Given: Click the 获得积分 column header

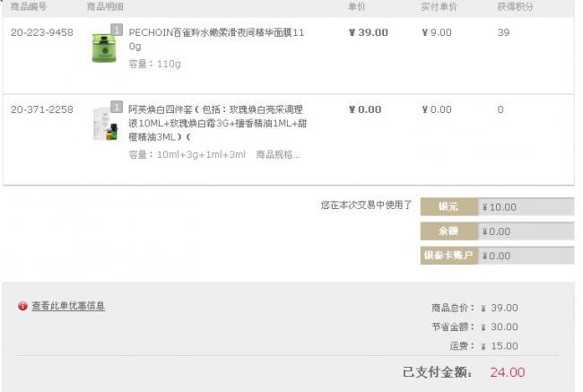Looking at the screenshot, I should pos(515,6).
